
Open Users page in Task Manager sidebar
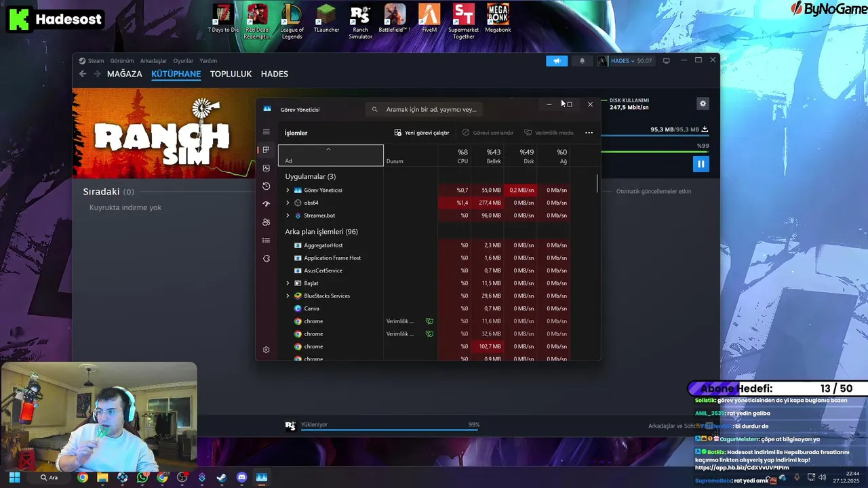click(267, 222)
